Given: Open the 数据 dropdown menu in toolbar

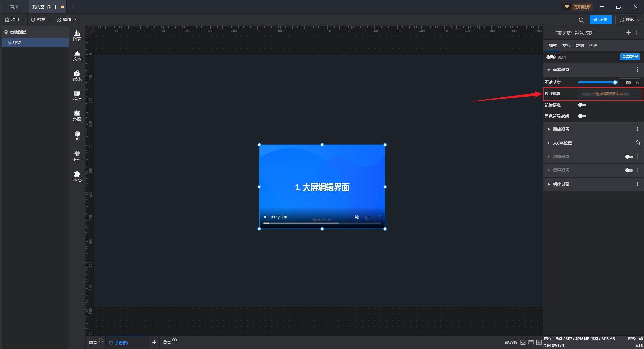Looking at the screenshot, I should click(41, 20).
